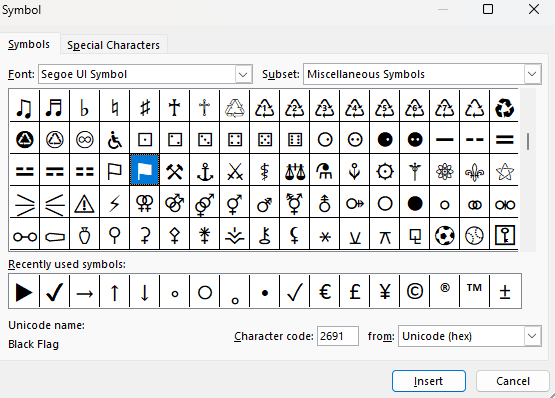Pick recently used upwards arrow
This screenshot has height=398, width=555.
point(114,292)
